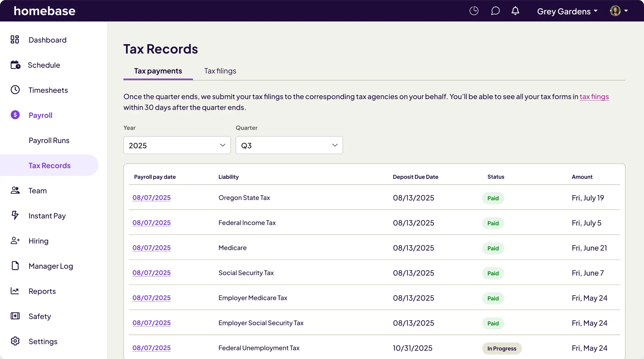The image size is (644, 359).
Task: Click the Reports chart icon
Action: 15,291
